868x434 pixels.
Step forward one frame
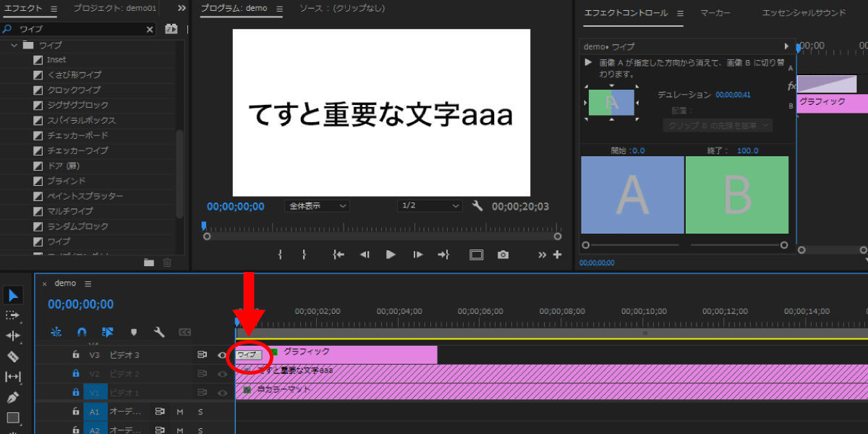tap(417, 255)
